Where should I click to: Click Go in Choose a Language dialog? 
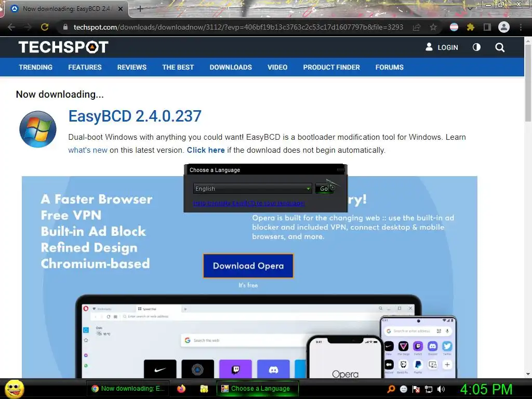(324, 188)
